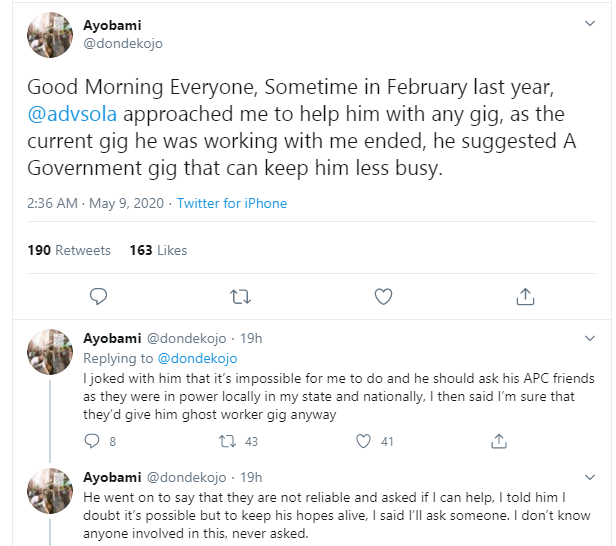Click the @dondekojo handle under main author

tap(123, 43)
